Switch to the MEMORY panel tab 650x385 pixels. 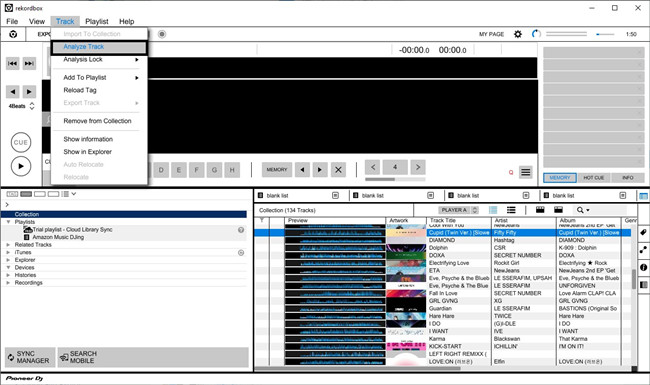pos(560,178)
